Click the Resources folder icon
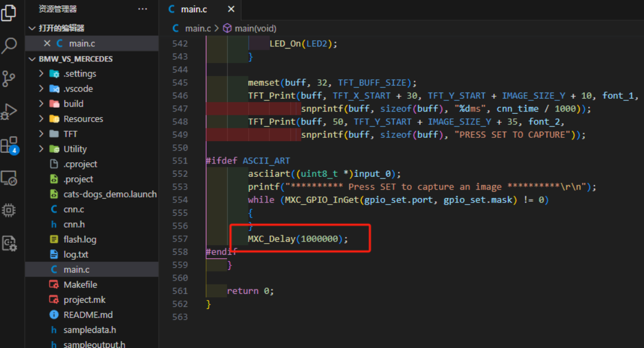The width and height of the screenshot is (644, 348). [54, 119]
